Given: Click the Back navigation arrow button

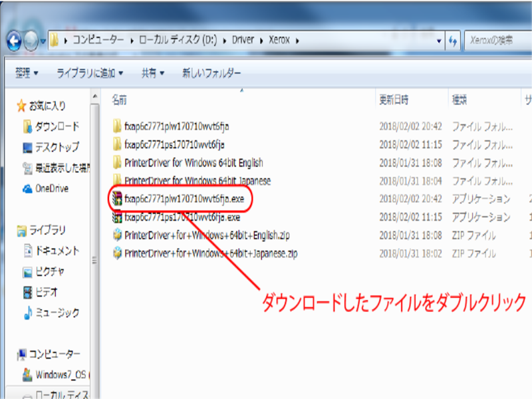Looking at the screenshot, I should point(14,41).
